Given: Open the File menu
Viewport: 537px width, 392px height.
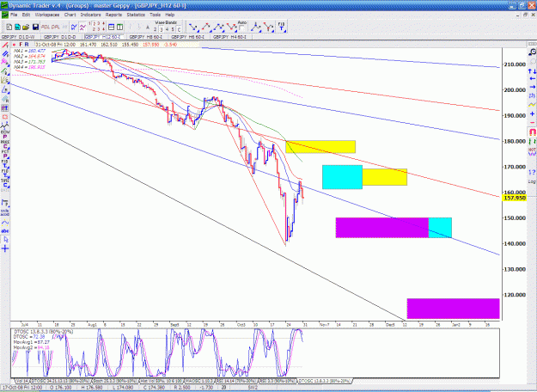Looking at the screenshot, I should coord(14,15).
